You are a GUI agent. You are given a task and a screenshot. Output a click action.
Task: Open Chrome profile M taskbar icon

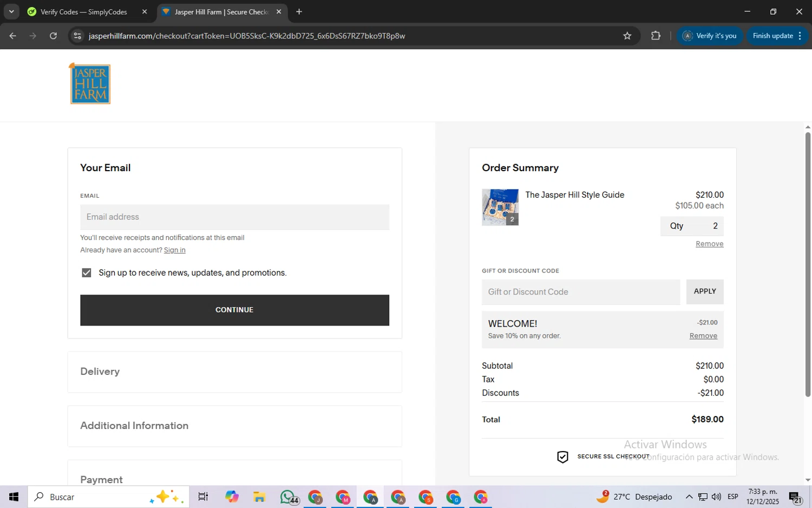[343, 497]
